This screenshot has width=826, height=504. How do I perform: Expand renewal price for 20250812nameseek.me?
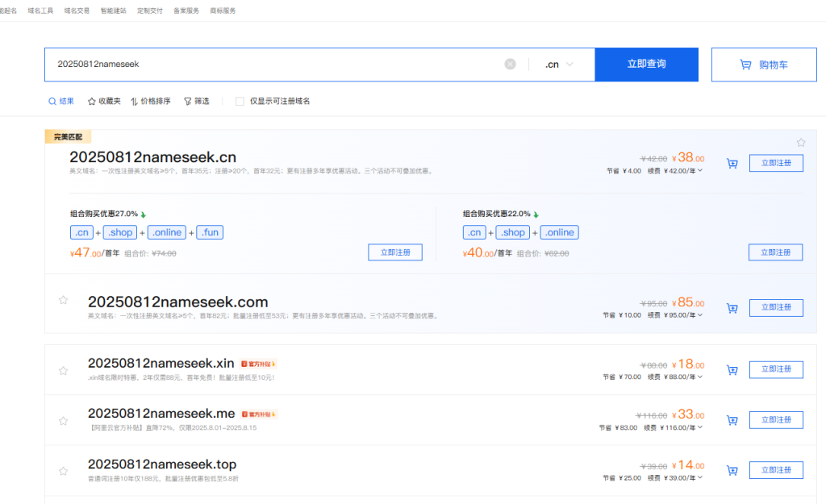pyautogui.click(x=700, y=427)
